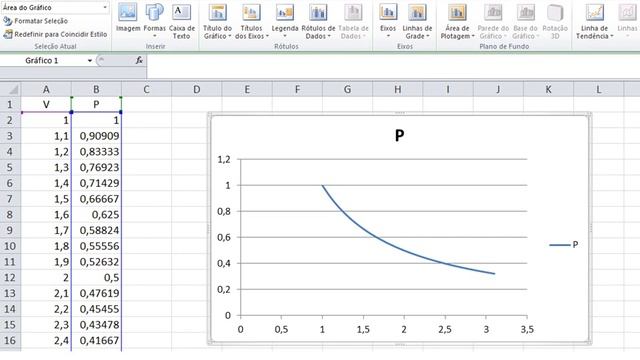This screenshot has height=360, width=640.
Task: Click the cell containing header P
Action: click(x=96, y=104)
